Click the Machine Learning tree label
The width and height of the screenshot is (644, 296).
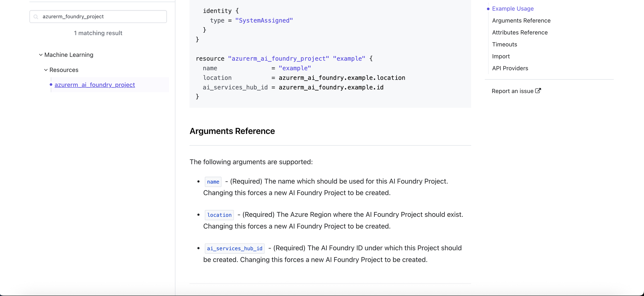click(69, 55)
